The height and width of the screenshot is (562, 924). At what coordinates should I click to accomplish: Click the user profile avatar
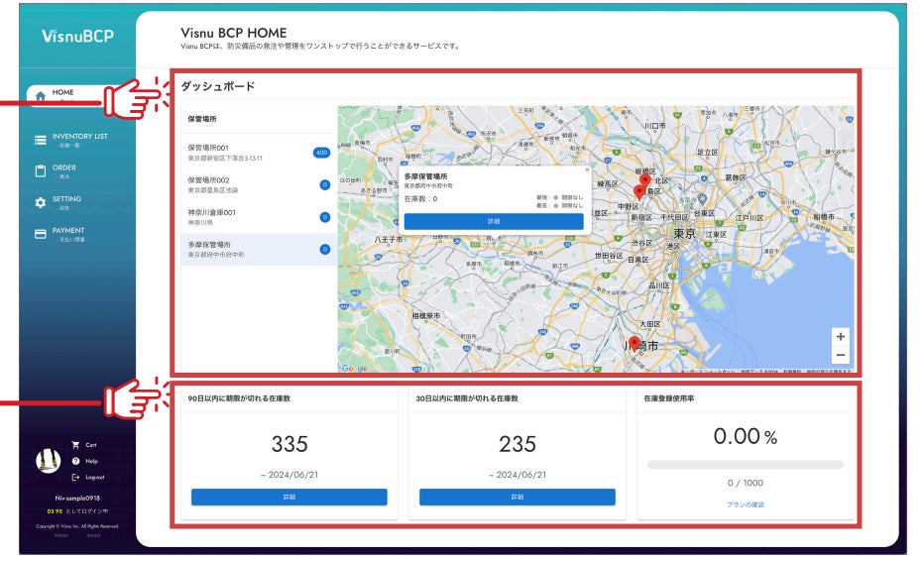pos(48,461)
